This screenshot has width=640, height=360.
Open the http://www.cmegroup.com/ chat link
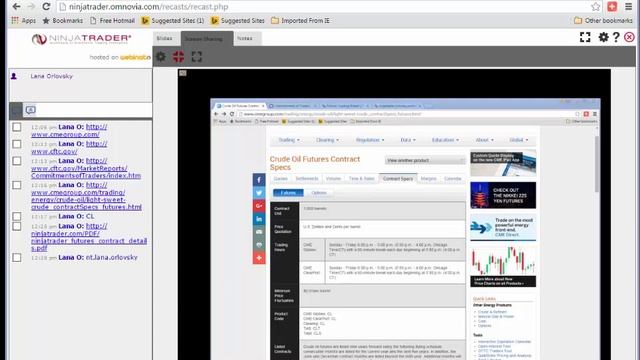69,131
